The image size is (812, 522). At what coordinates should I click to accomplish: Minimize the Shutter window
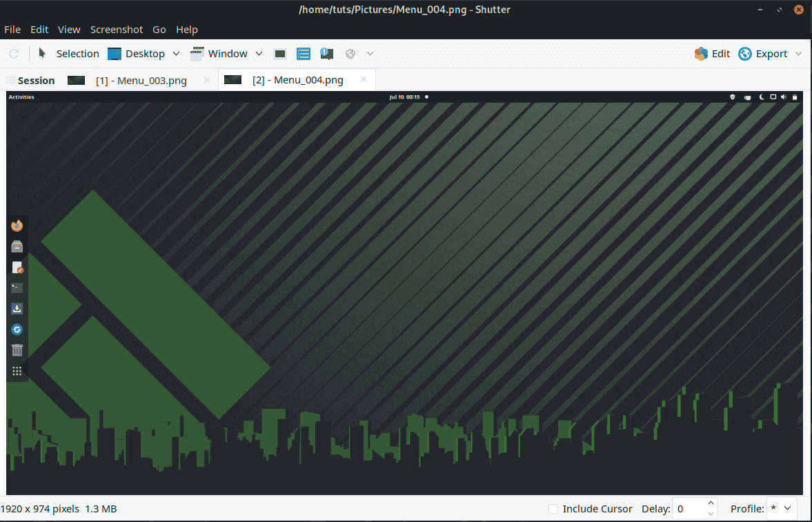[x=760, y=10]
